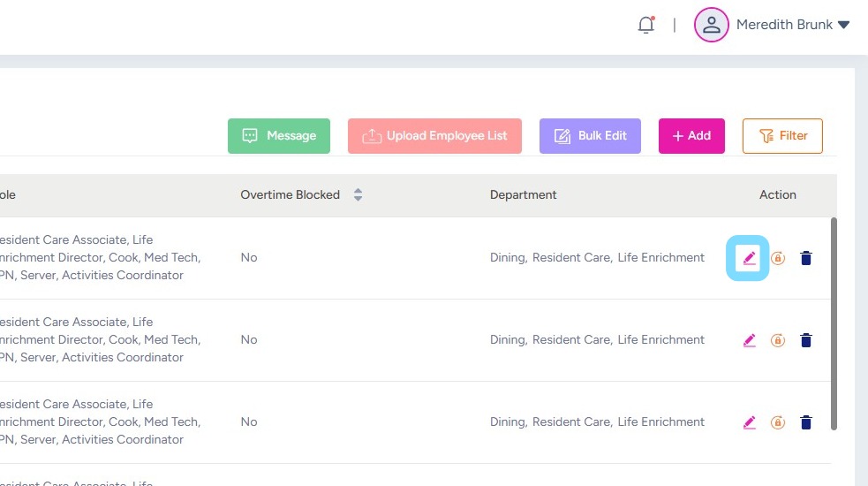The height and width of the screenshot is (486, 868).
Task: Click the user profile avatar icon
Action: click(x=711, y=25)
